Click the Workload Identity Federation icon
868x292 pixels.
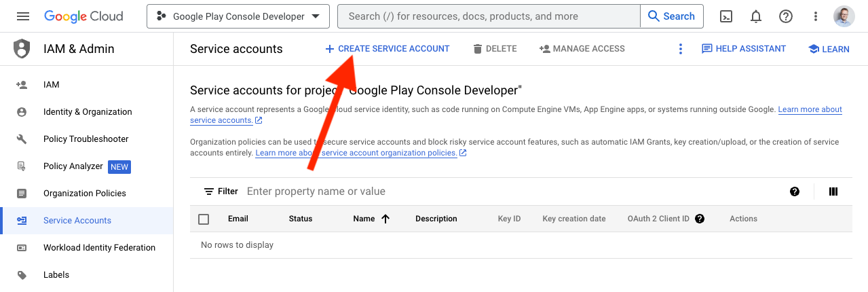22,248
